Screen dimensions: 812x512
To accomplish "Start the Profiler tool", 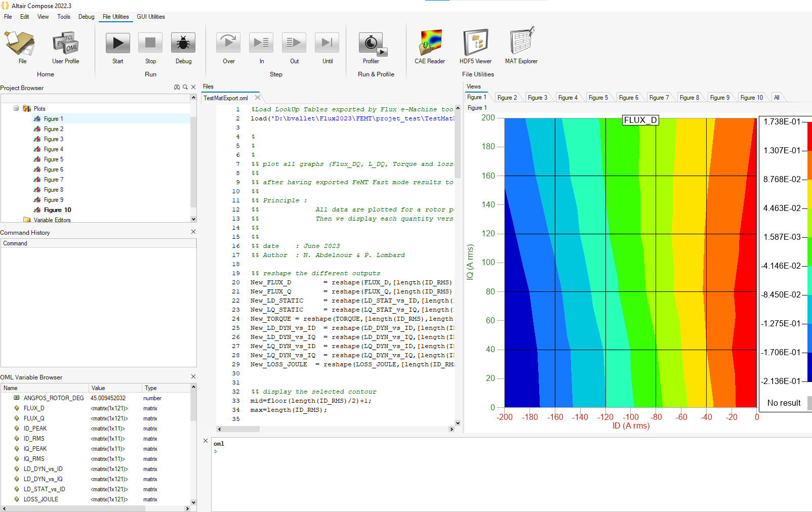I will point(371,44).
